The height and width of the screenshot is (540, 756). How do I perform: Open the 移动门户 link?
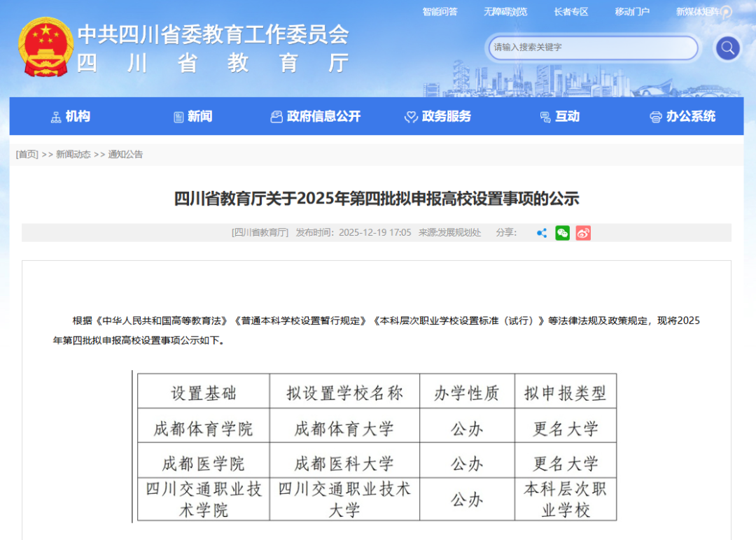[x=632, y=12]
